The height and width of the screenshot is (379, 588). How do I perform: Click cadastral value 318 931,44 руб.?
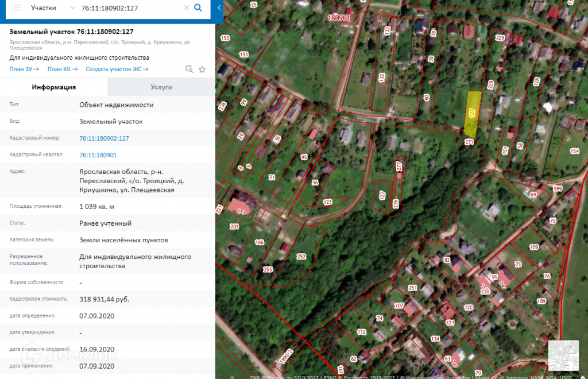pos(105,299)
